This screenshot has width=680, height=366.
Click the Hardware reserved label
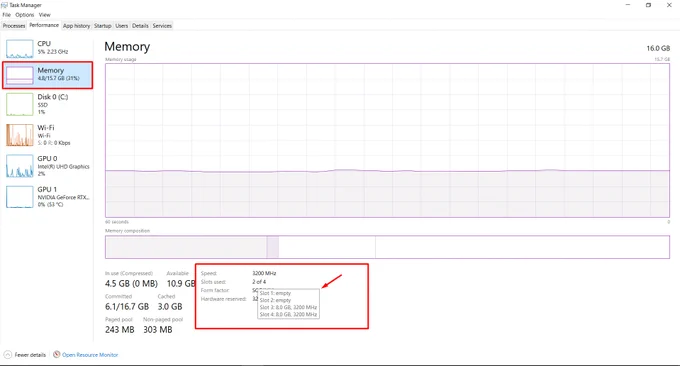coord(223,299)
